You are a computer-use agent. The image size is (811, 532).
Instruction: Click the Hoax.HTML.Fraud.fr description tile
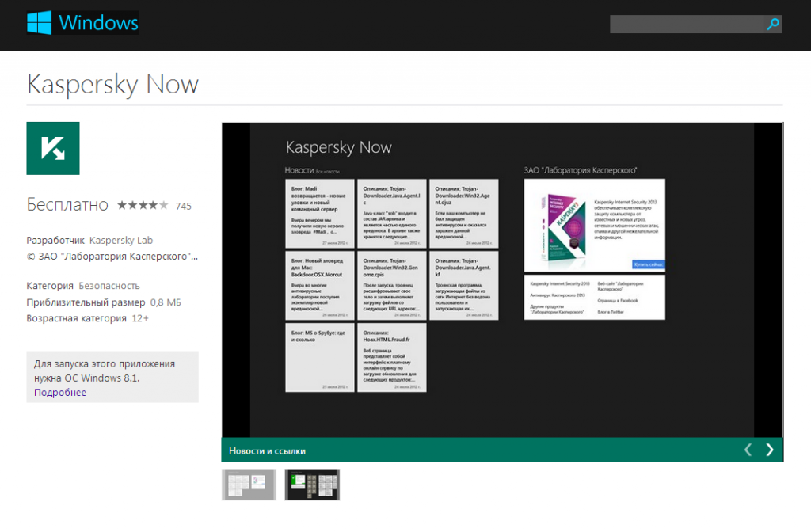coord(391,357)
